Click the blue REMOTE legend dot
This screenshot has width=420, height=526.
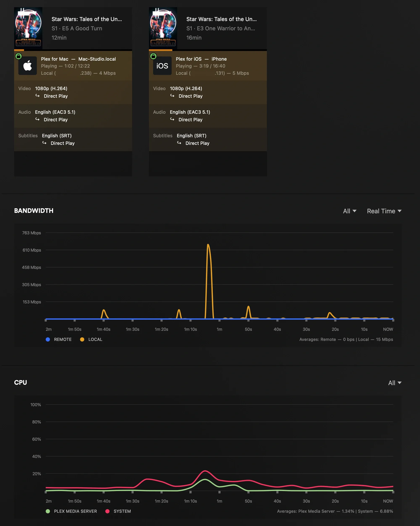pyautogui.click(x=48, y=339)
